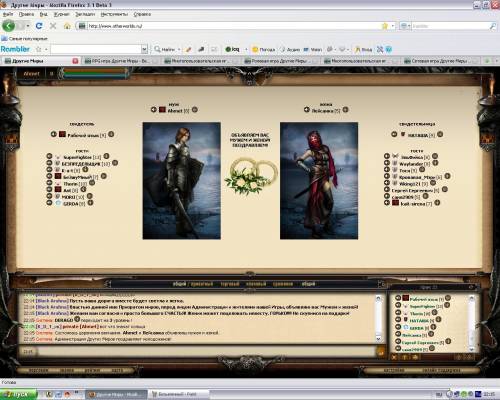Click the send message arrow icon
Viewport: 500px width, 400px height.
(x=381, y=352)
